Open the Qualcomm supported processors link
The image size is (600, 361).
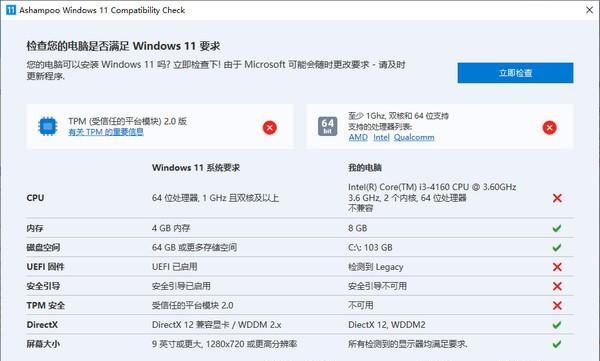click(414, 137)
